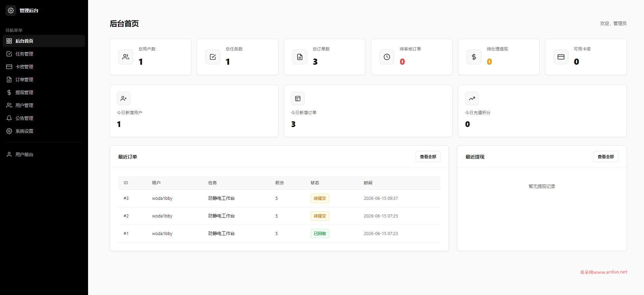Open 后台首页 in the navigation menu

tap(44, 41)
